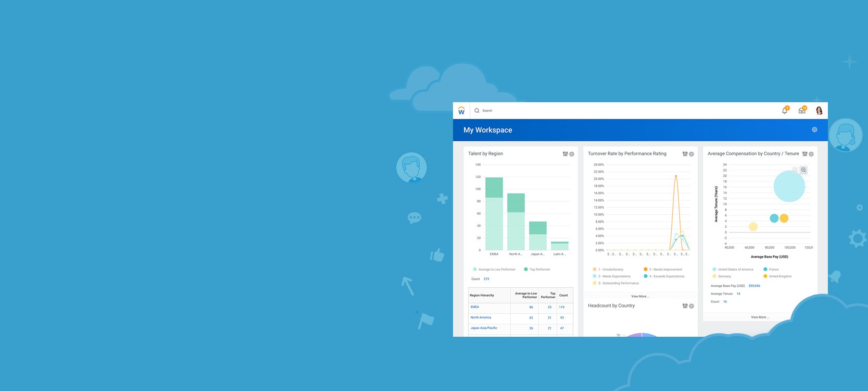
Task: Open filter controls for Talent by Region
Action: pos(565,154)
